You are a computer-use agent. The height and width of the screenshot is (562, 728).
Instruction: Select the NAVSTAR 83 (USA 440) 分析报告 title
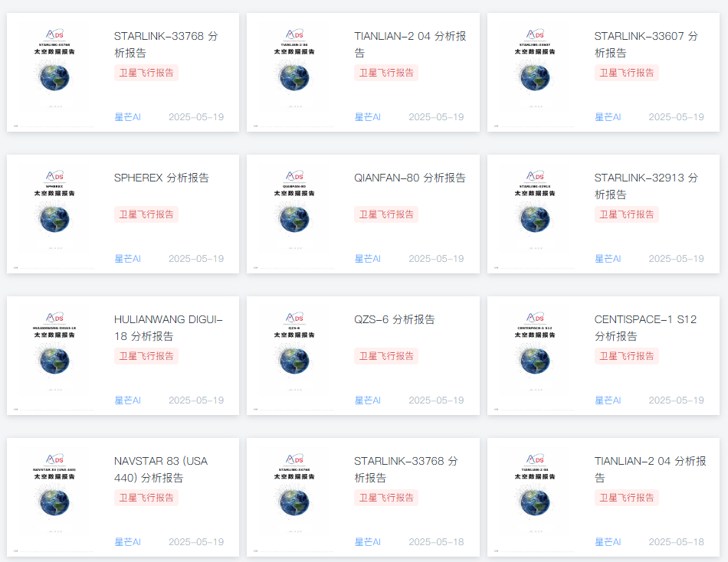point(160,469)
